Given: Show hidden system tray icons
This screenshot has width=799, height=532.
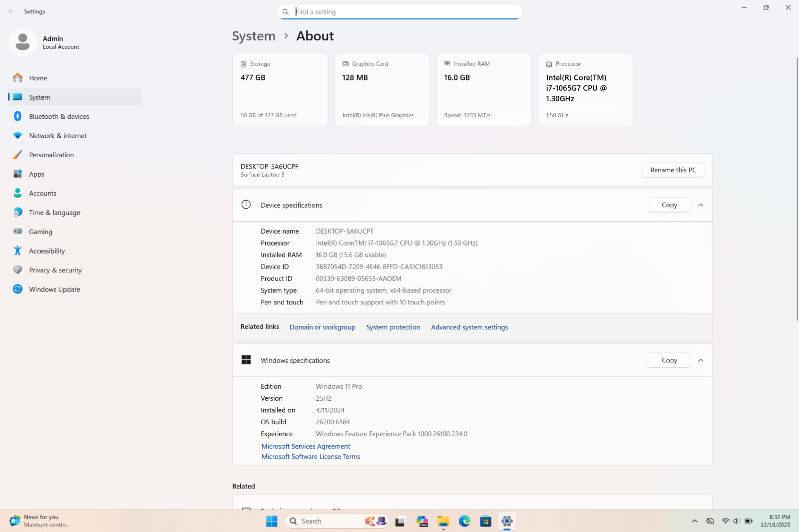Looking at the screenshot, I should 695,521.
